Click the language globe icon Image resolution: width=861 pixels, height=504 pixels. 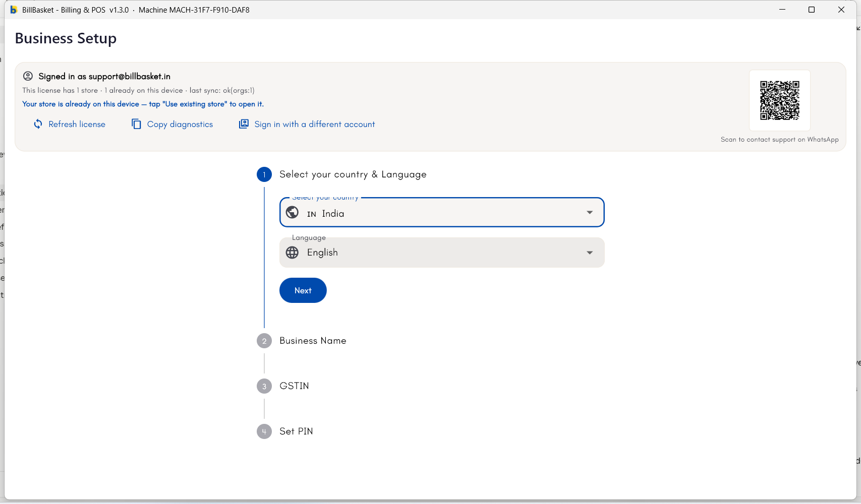(x=293, y=253)
